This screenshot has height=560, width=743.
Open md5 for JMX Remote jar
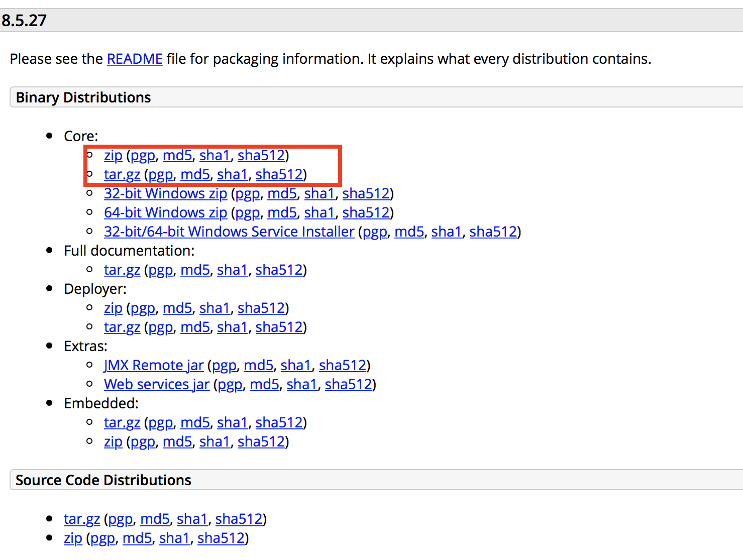point(259,366)
